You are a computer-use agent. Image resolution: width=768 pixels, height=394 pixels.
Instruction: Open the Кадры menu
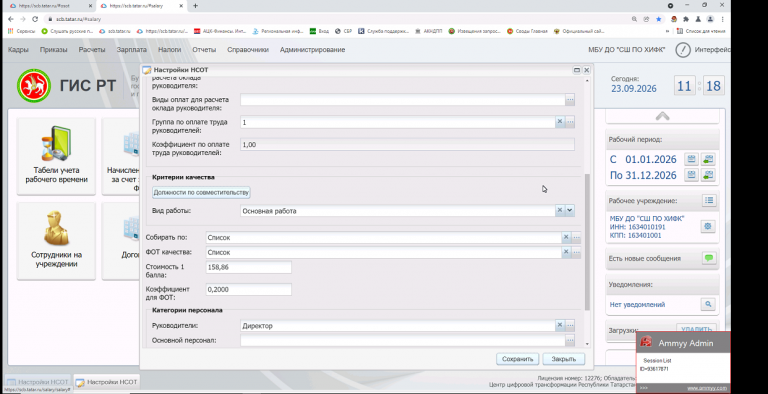click(x=18, y=49)
